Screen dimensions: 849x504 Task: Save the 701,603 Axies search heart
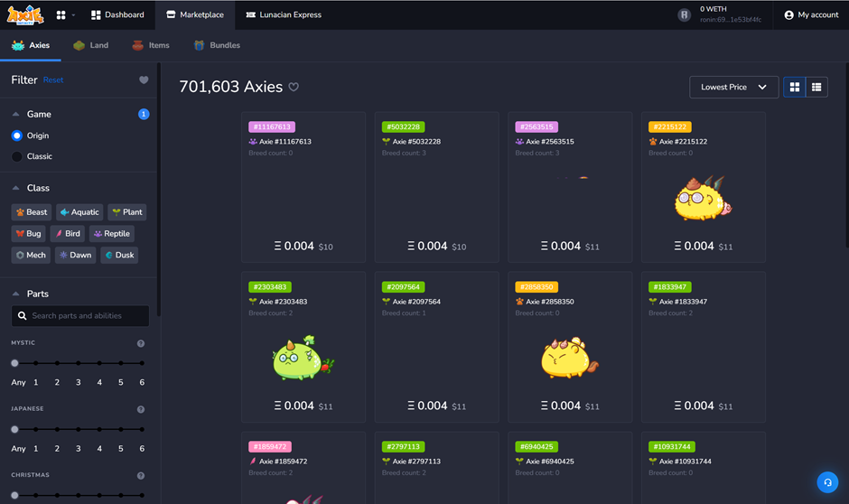click(294, 87)
